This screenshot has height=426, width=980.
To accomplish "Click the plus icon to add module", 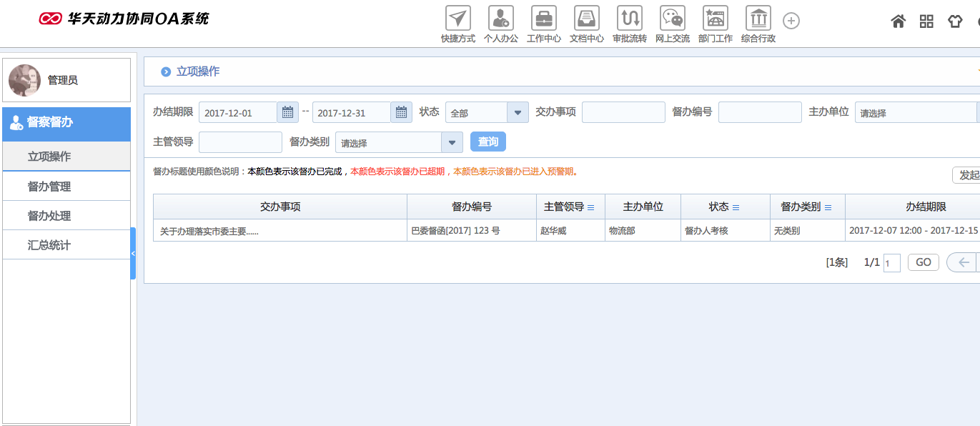I will [791, 21].
